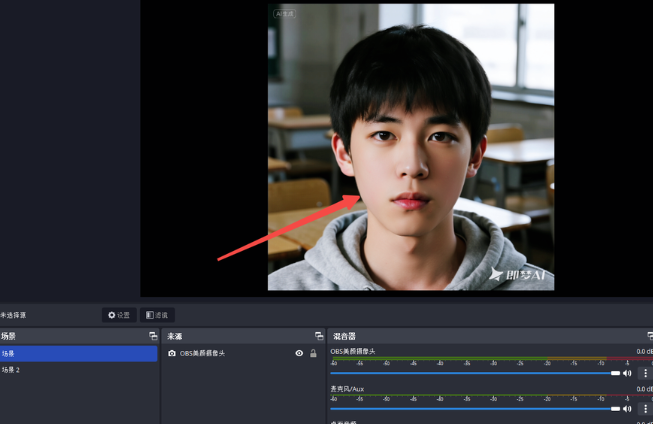Adjust OBS美颜摄像头 volume slider
The height and width of the screenshot is (424, 653).
click(x=475, y=373)
